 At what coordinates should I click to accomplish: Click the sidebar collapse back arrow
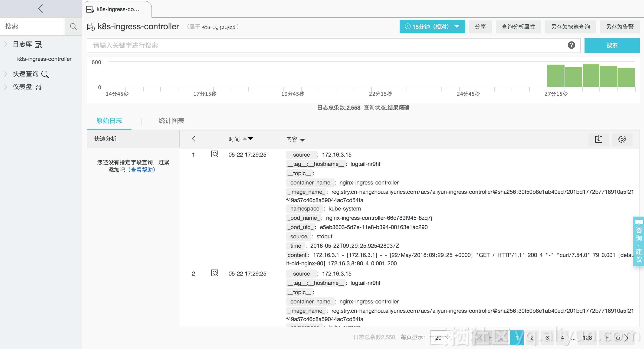pos(40,9)
